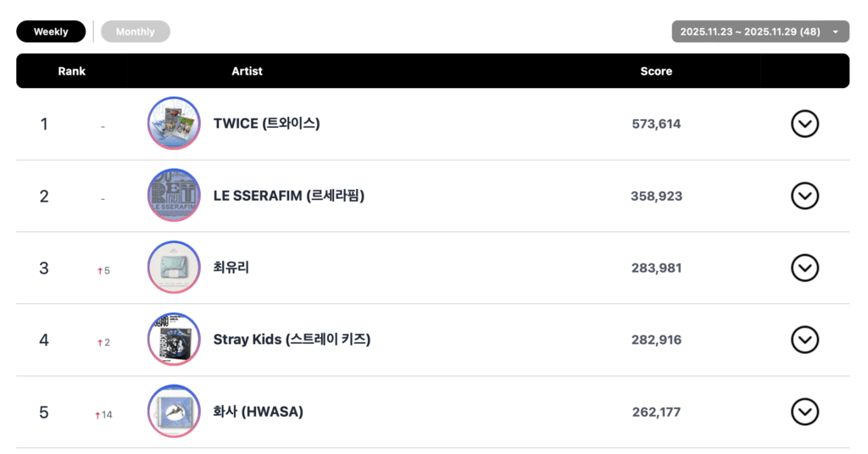868x454 pixels.
Task: Click the Artist column header
Action: pos(247,71)
